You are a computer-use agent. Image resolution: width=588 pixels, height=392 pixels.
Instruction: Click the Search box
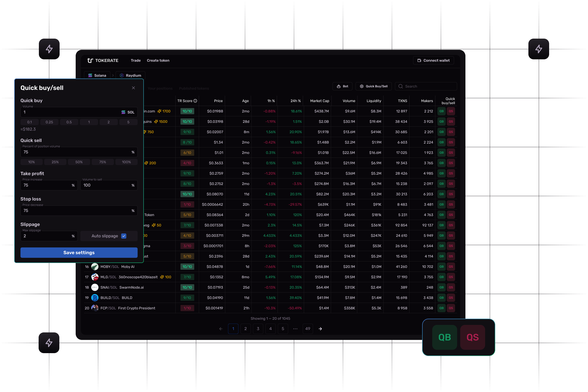(426, 86)
